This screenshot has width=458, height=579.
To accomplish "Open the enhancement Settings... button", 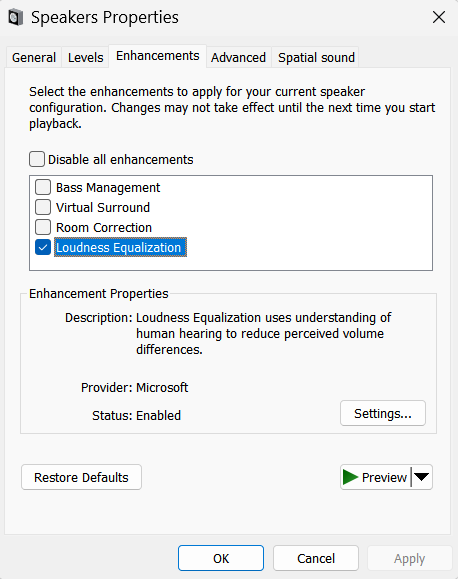I will pyautogui.click(x=383, y=413).
